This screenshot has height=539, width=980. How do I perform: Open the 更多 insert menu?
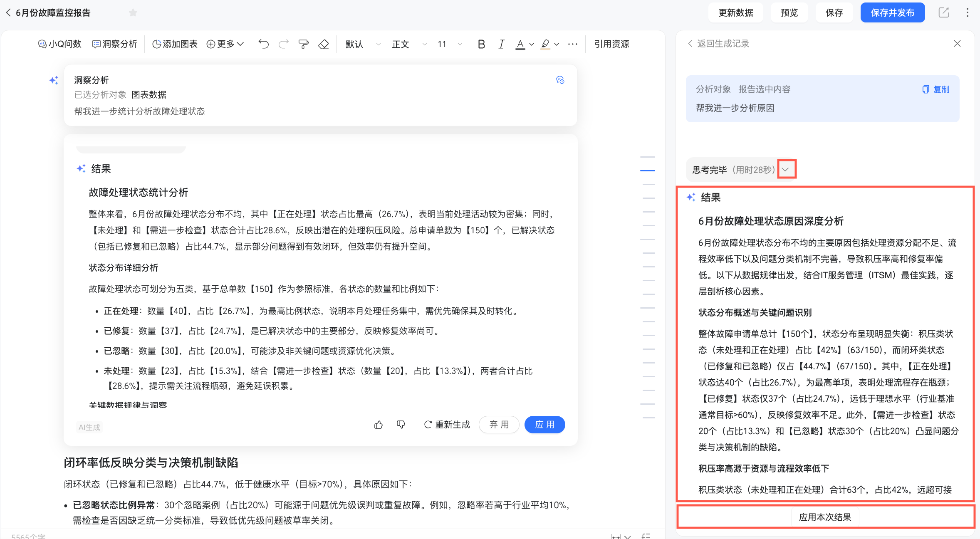tap(225, 44)
